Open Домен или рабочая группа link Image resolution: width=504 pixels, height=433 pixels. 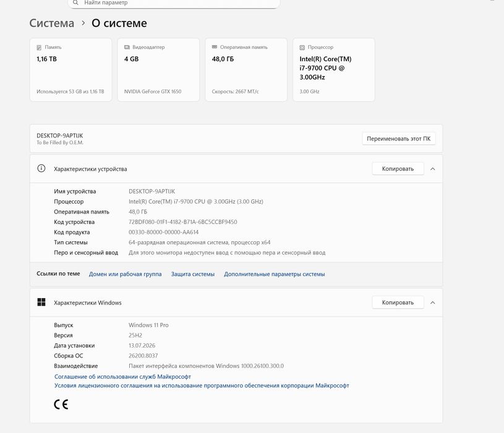pos(126,274)
